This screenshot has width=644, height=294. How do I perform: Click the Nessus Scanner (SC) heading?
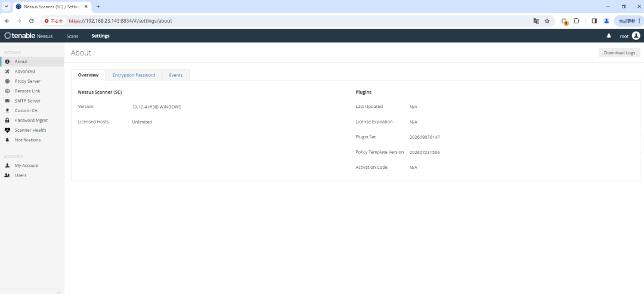click(x=100, y=92)
